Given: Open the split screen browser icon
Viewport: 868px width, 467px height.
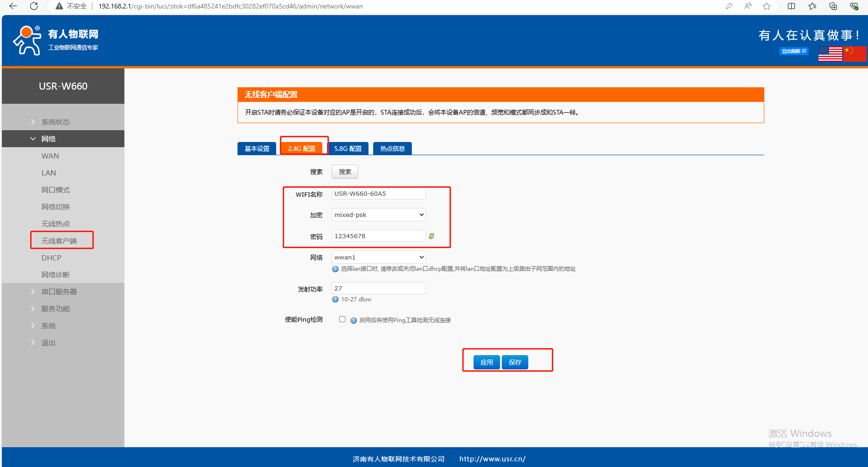Looking at the screenshot, I should 791,6.
